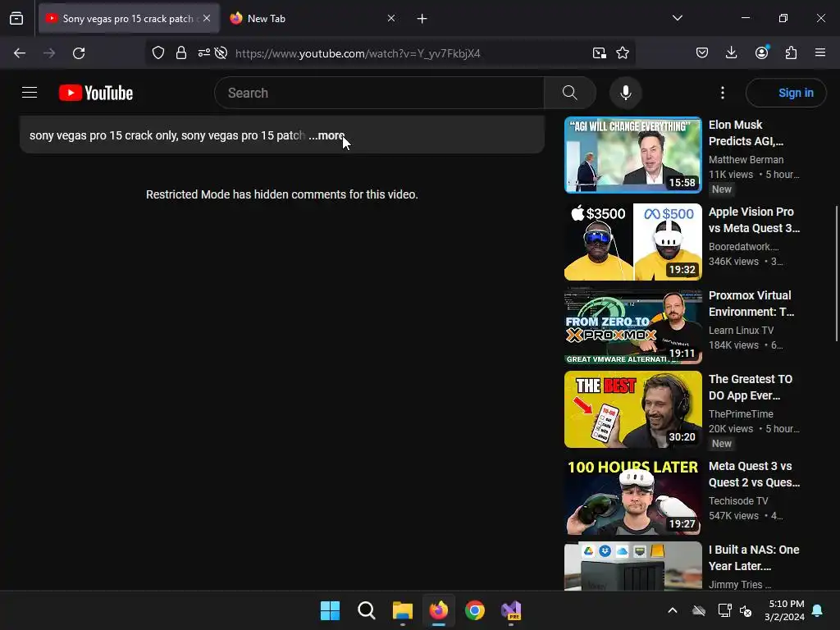Open Windows taskbar search
This screenshot has height=630, width=840.
[367, 610]
